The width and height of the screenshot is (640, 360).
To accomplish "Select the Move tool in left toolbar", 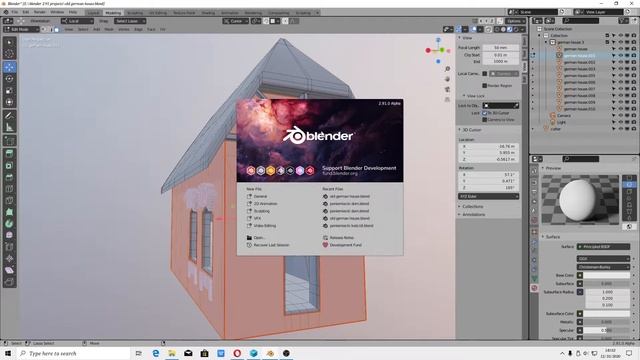I will [x=9, y=67].
